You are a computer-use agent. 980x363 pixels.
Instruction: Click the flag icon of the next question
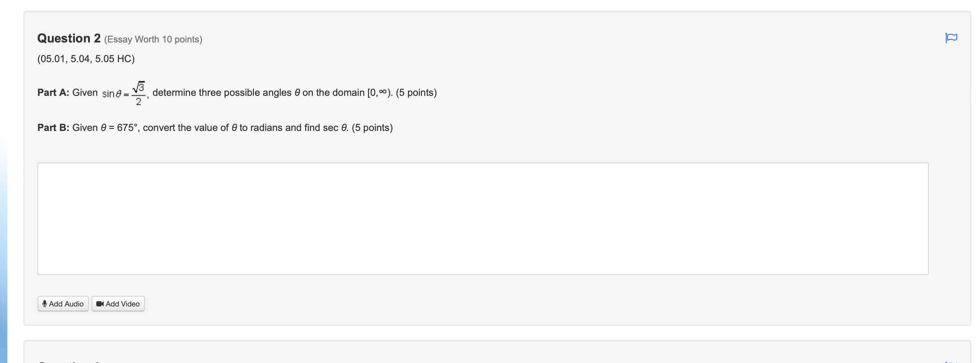[951, 361]
